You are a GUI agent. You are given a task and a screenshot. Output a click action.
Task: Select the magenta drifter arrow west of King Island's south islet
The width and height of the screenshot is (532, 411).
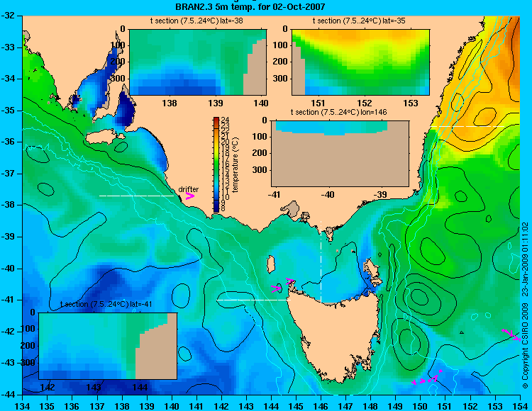click(276, 288)
